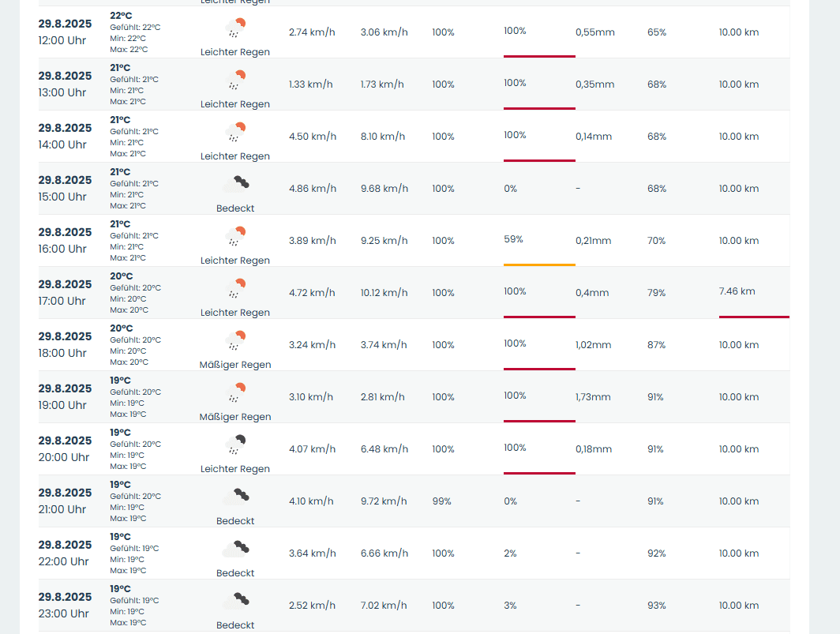Select the 22:00 Uhr time label
Screen dimensions: 840x634
point(64,561)
